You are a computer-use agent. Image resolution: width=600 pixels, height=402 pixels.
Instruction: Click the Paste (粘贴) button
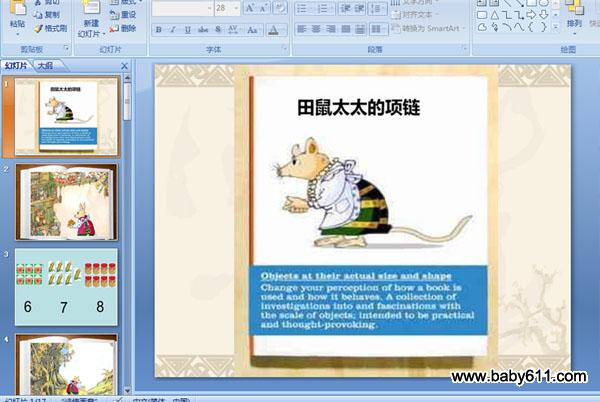tap(17, 17)
